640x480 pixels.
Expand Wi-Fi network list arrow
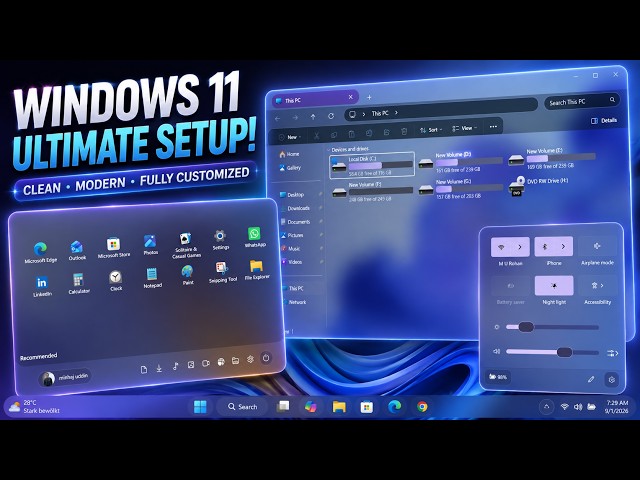(x=520, y=247)
